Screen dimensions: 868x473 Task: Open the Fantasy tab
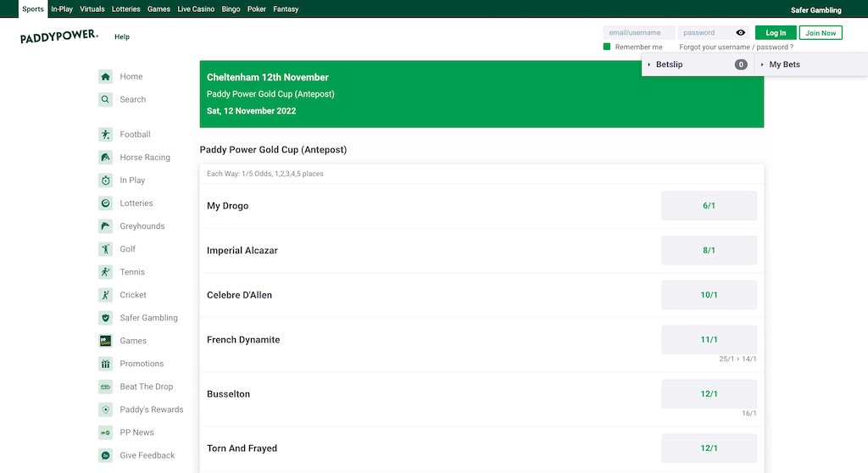(286, 8)
